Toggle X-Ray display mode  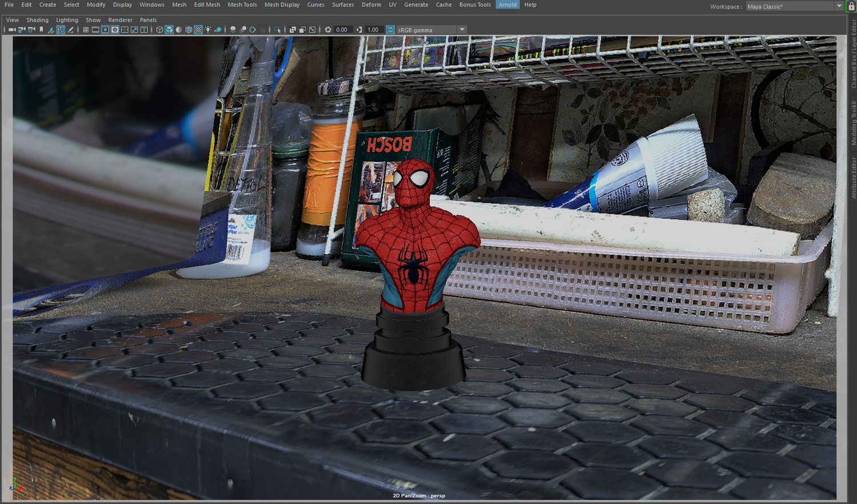pos(293,30)
